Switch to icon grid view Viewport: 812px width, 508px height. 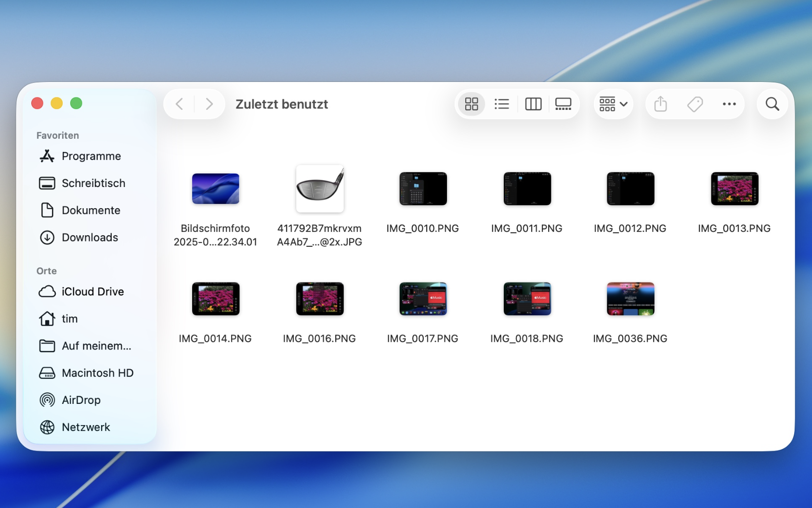[x=471, y=104]
